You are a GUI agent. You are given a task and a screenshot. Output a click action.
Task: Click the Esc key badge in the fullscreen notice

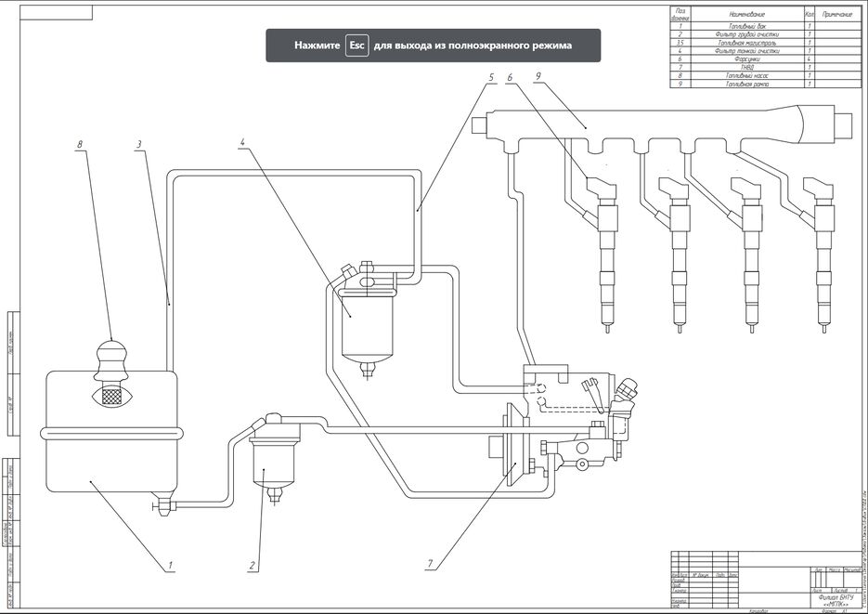pos(356,45)
